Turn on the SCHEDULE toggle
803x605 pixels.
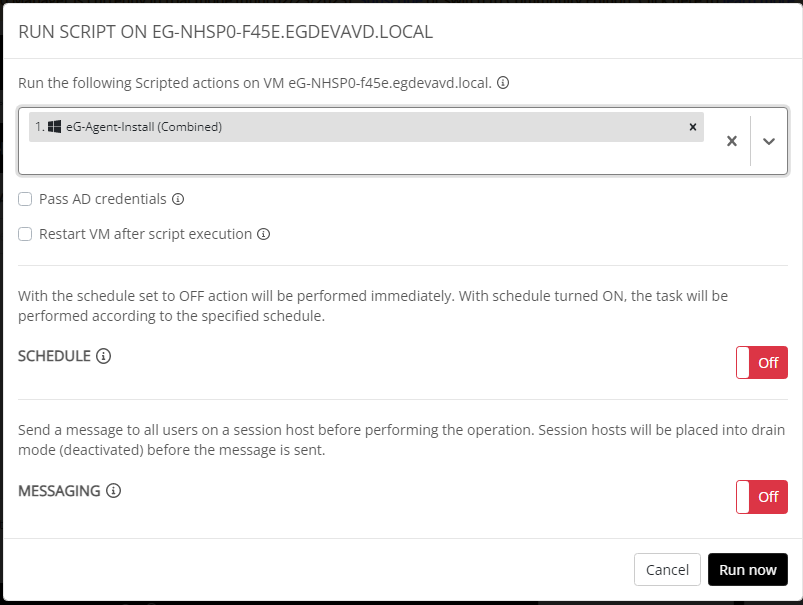click(x=762, y=363)
